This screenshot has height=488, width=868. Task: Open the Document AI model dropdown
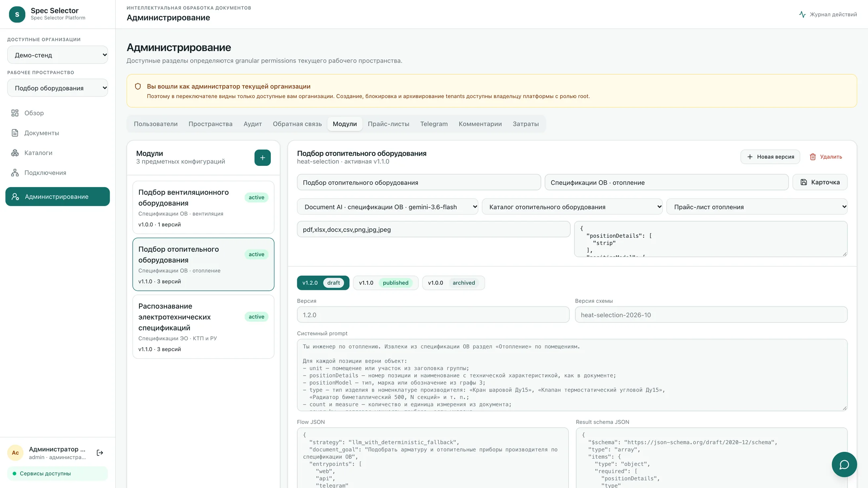pyautogui.click(x=387, y=207)
